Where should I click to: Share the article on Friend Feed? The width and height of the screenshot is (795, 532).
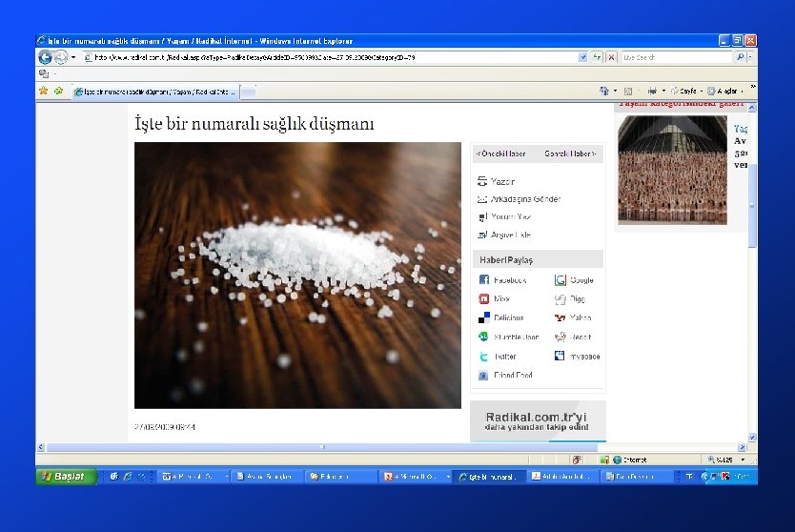pos(505,376)
